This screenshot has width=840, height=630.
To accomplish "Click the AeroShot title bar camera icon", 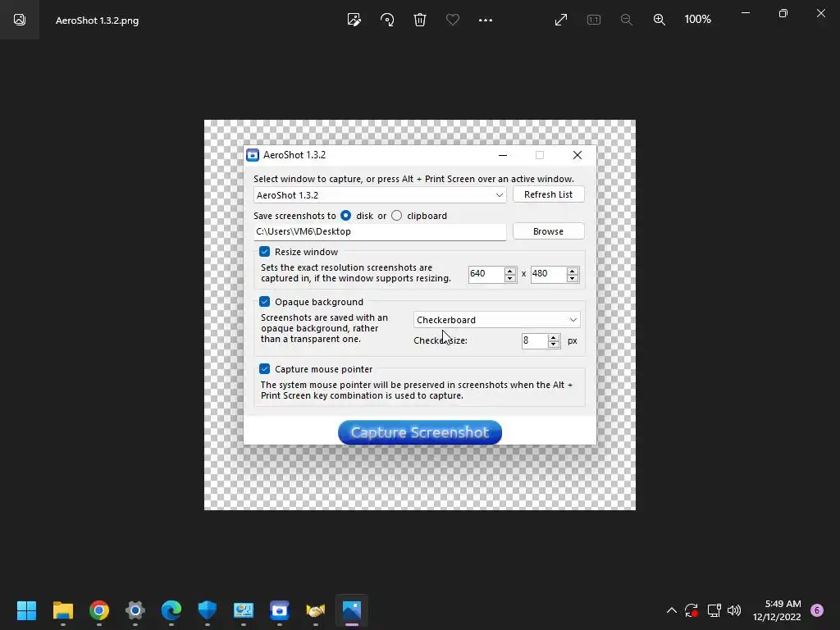I will [253, 155].
